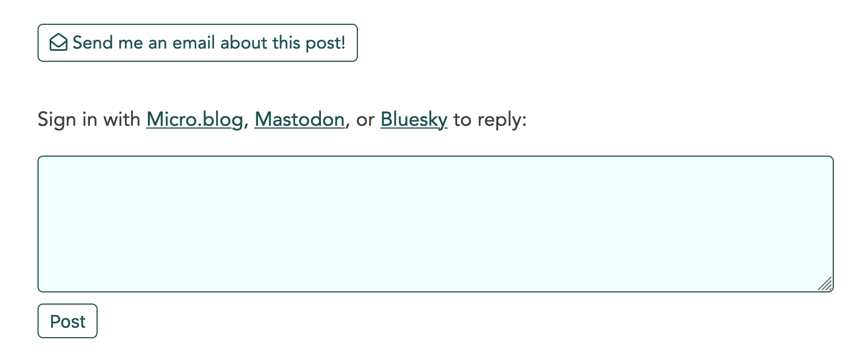Click the Post button
868x362 pixels.
point(67,321)
